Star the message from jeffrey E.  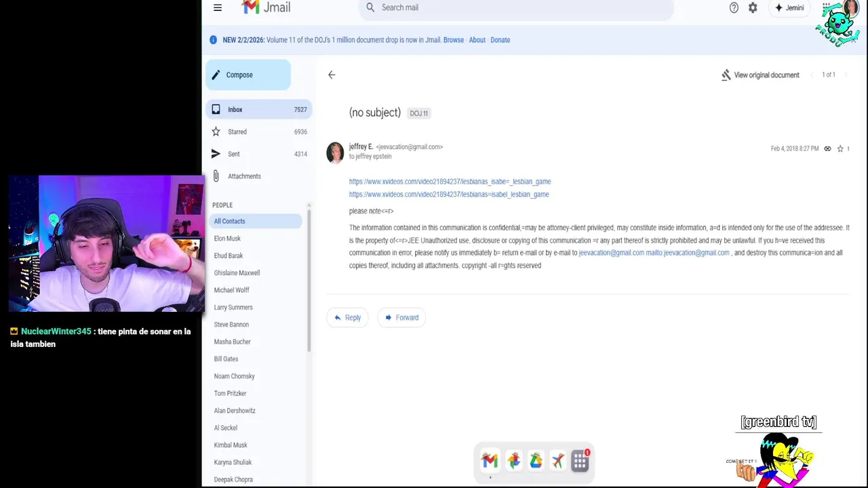[x=840, y=148]
